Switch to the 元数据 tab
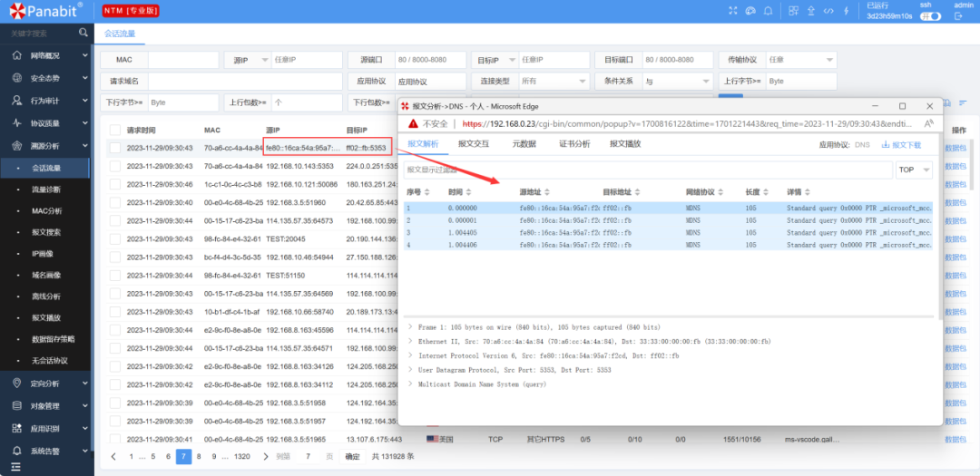 [524, 143]
